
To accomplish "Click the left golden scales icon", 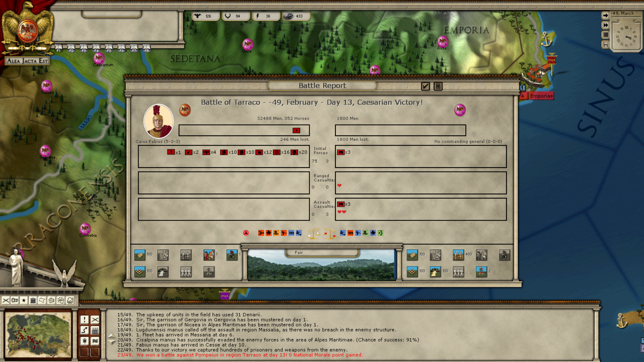I will click(x=314, y=234).
